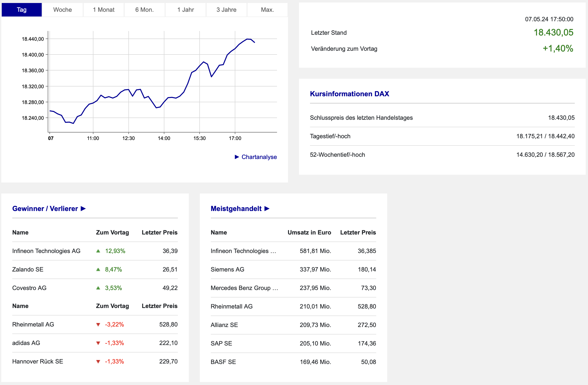The width and height of the screenshot is (588, 385).
Task: Open Siemens AG in Meistgehandelt list
Action: click(x=227, y=269)
